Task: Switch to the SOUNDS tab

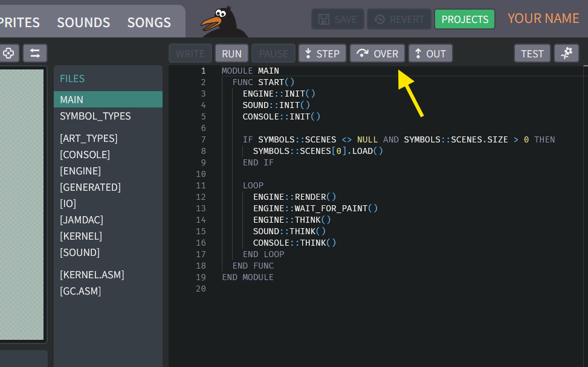Action: click(x=83, y=22)
